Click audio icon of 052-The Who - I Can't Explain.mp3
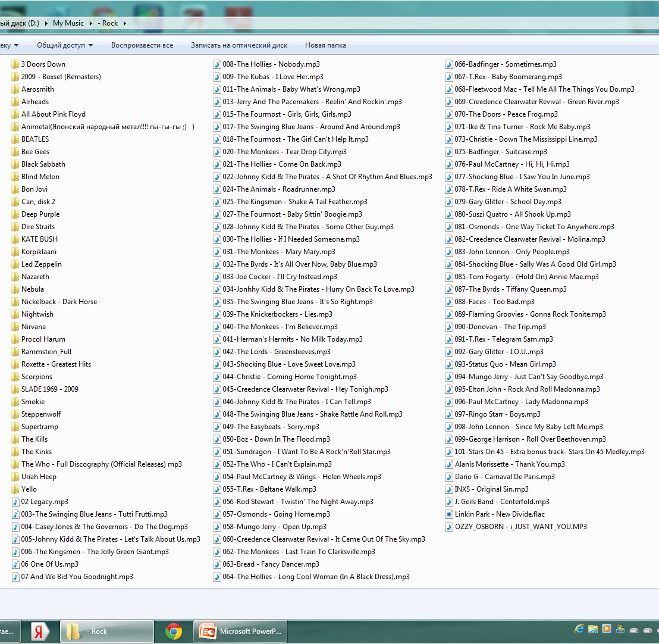This screenshot has height=644, width=659. point(217,464)
